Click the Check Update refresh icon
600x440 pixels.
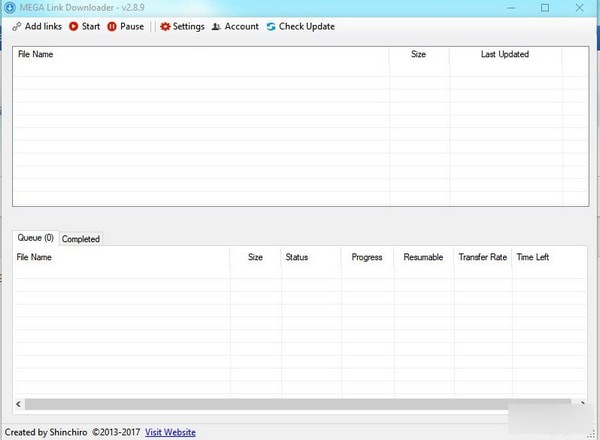[x=271, y=26]
